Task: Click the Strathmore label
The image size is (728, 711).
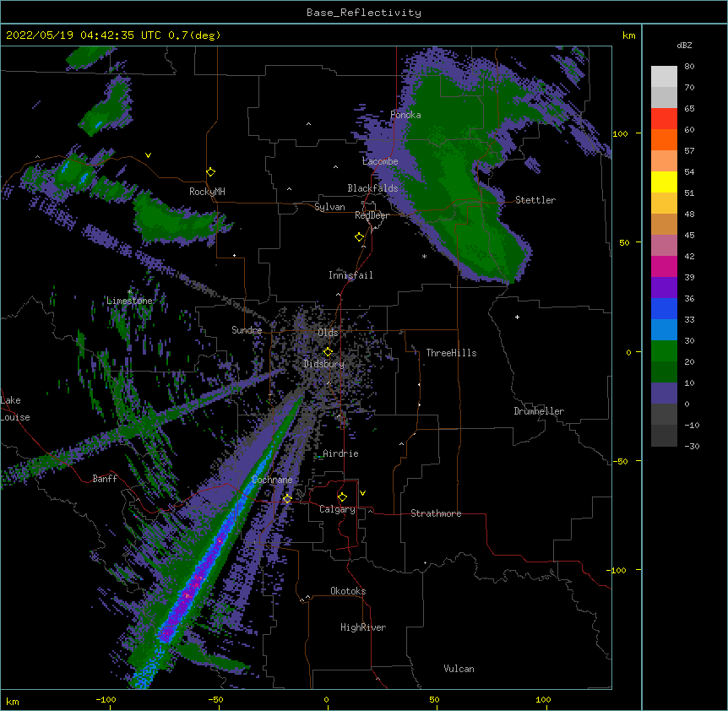Action: point(436,513)
